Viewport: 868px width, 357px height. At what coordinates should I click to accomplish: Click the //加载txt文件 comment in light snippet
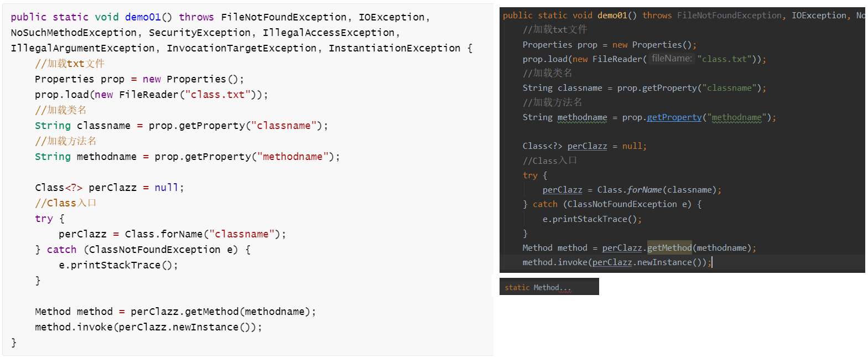pyautogui.click(x=70, y=64)
